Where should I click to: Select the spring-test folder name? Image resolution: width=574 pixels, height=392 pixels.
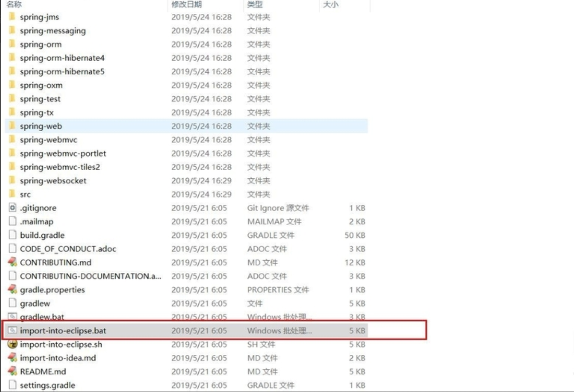click(x=40, y=99)
